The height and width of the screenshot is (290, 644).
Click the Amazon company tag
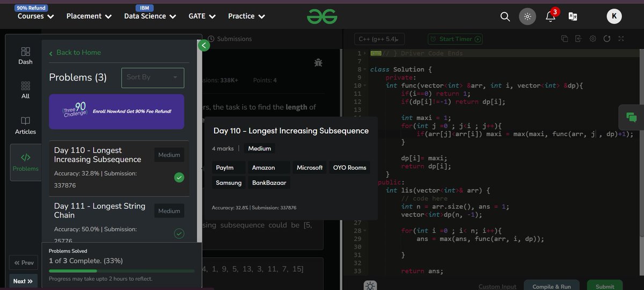269,168
